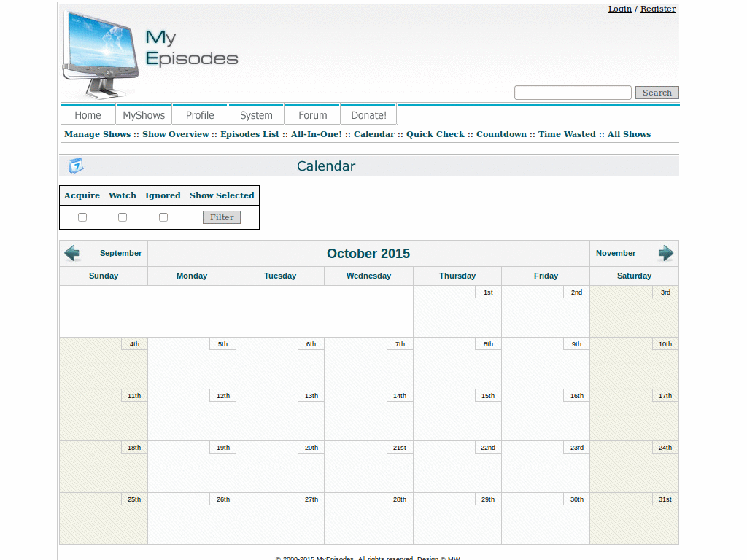Open the Register link
The width and height of the screenshot is (747, 560).
(x=658, y=9)
